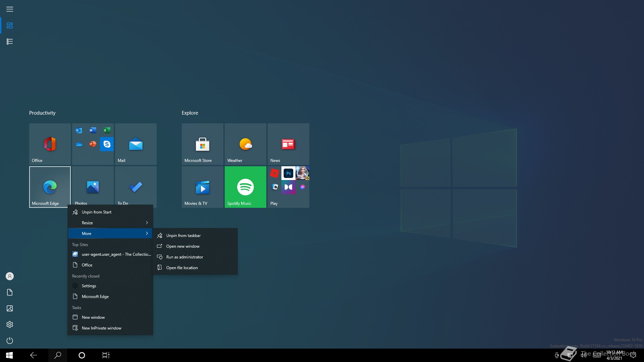Open the volume tray icon
The width and height of the screenshot is (644, 362).
pyautogui.click(x=584, y=355)
